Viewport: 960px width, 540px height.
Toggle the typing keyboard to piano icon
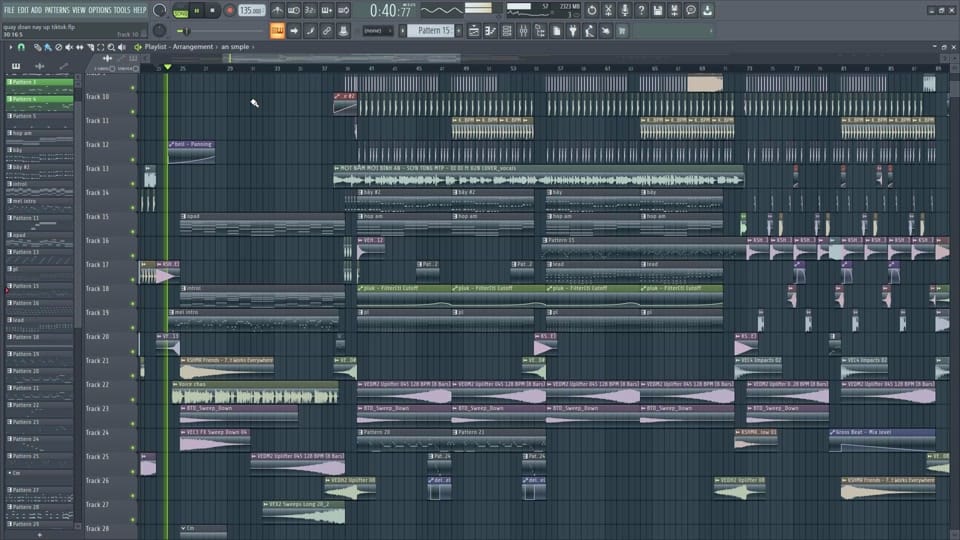277,31
